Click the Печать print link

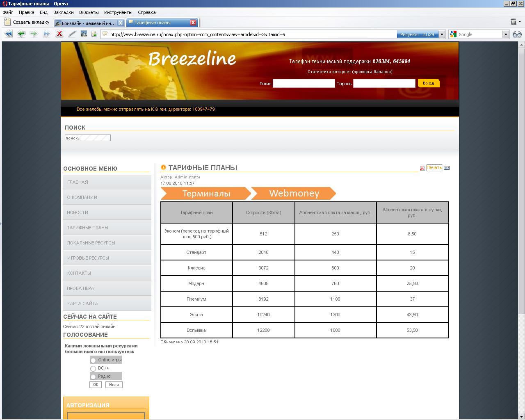click(x=434, y=167)
